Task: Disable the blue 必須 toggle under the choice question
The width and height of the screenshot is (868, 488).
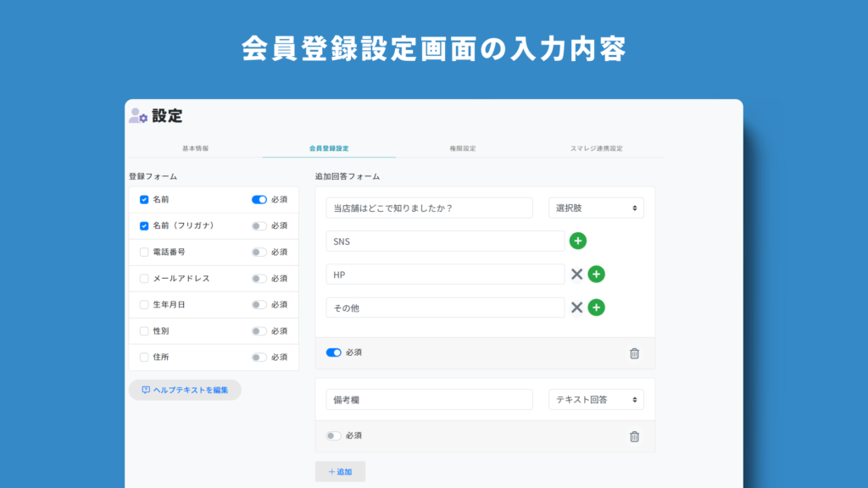Action: click(333, 352)
